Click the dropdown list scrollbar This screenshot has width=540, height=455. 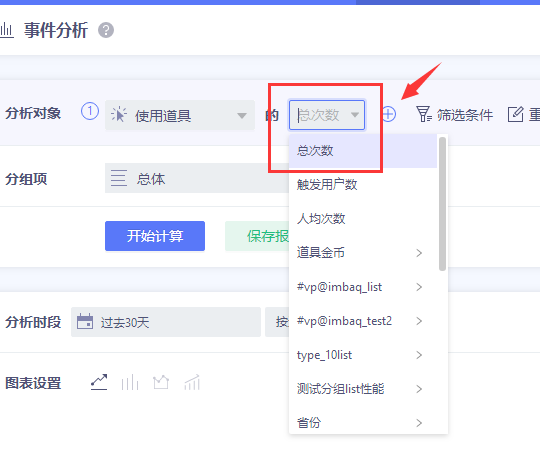(443, 204)
